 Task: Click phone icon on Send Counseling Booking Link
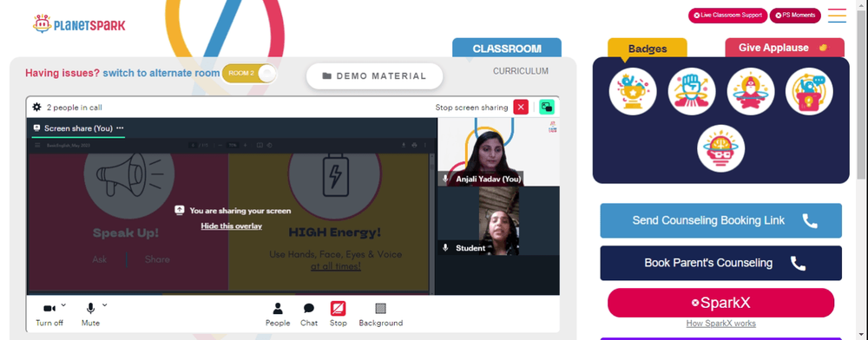coord(810,221)
